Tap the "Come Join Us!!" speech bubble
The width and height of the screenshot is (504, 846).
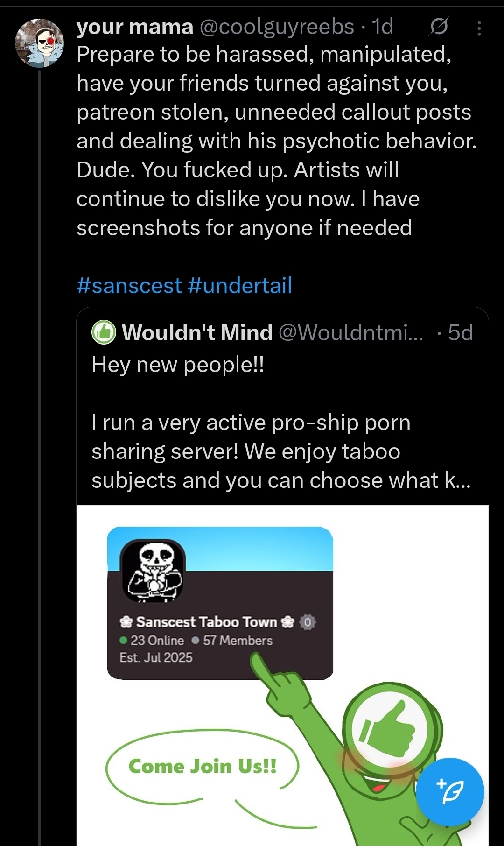point(202,766)
